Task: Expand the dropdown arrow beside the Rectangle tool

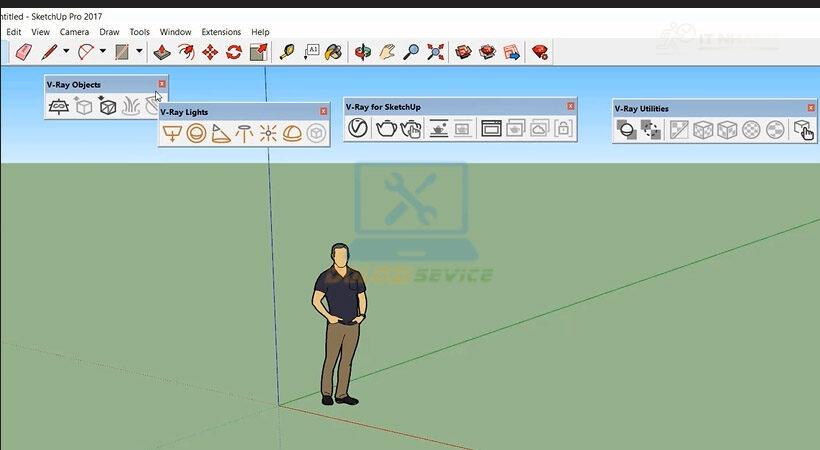Action: click(x=139, y=51)
